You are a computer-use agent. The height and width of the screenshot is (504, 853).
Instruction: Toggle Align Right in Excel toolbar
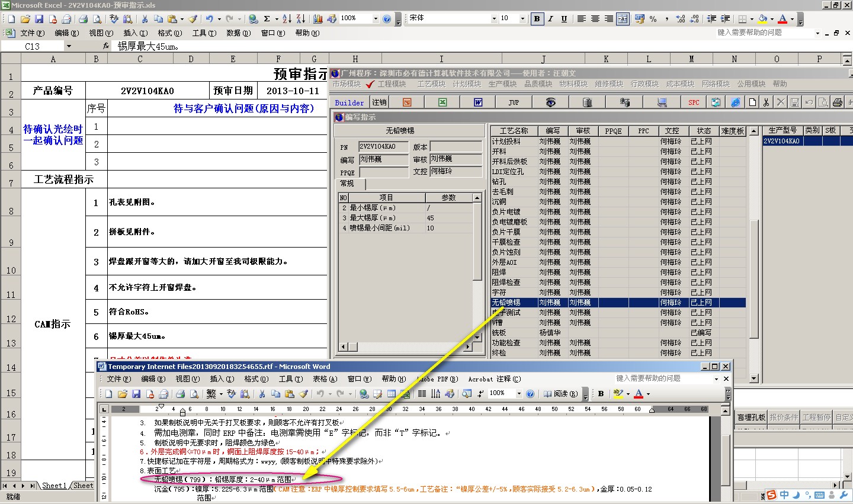click(608, 19)
